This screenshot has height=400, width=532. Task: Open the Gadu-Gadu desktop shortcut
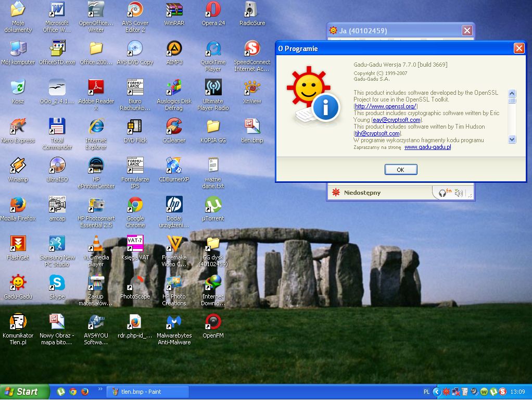click(x=18, y=287)
